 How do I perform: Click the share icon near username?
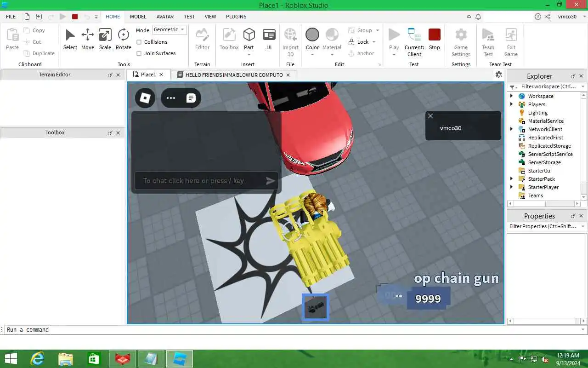548,17
